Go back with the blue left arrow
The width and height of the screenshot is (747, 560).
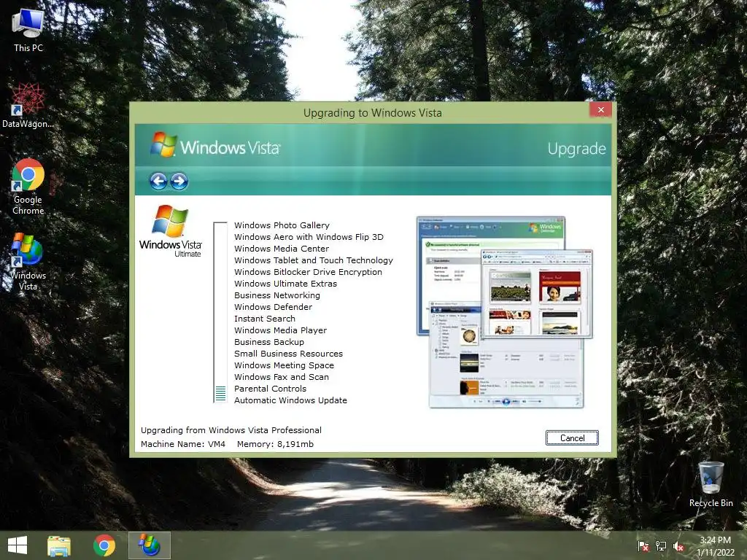158,181
